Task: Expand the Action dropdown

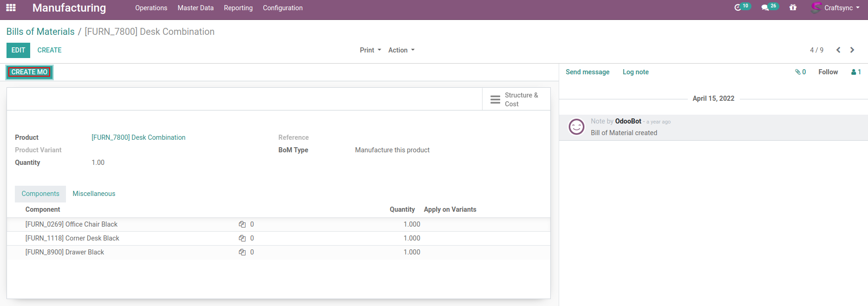Action: (401, 50)
